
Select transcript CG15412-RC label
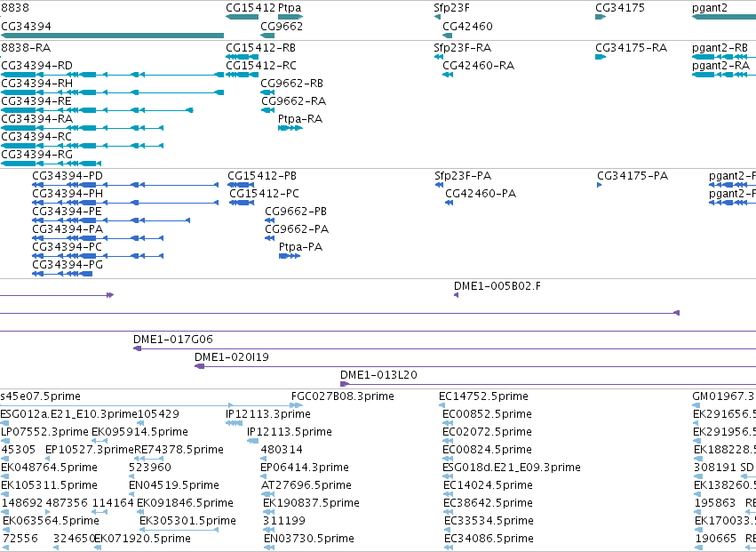pyautogui.click(x=261, y=66)
